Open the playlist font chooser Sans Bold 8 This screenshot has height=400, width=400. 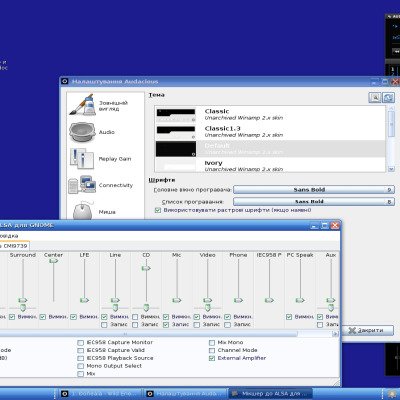click(314, 202)
